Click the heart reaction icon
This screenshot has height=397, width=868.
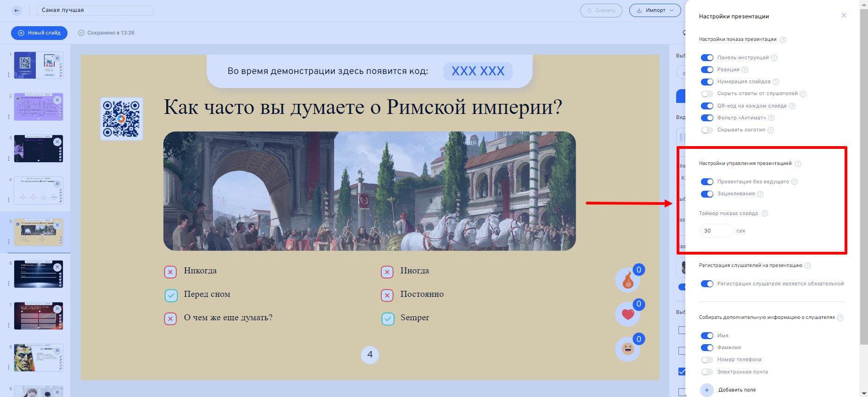click(x=627, y=314)
